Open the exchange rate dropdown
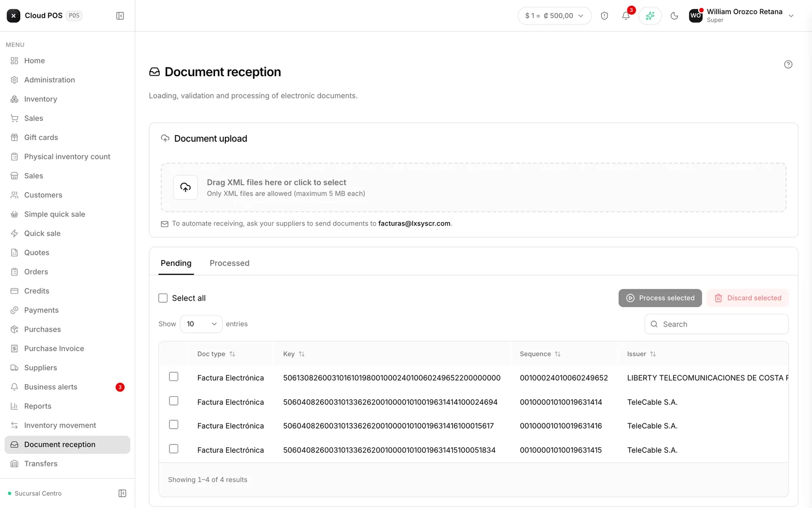 pyautogui.click(x=555, y=16)
